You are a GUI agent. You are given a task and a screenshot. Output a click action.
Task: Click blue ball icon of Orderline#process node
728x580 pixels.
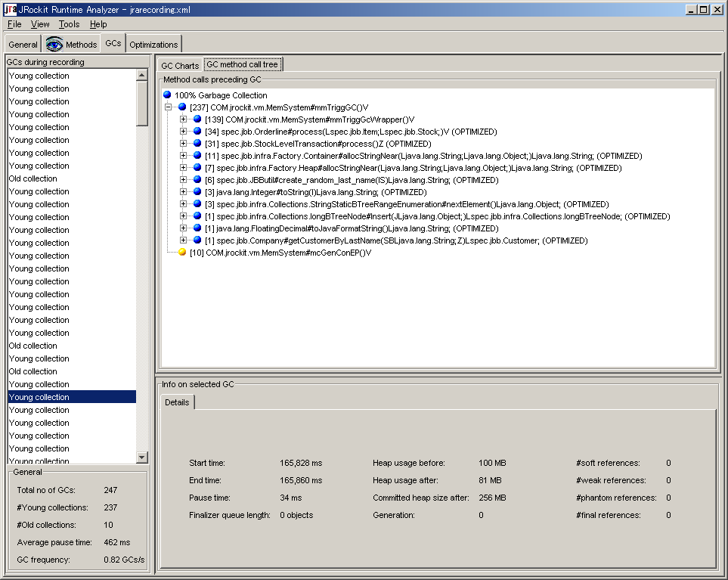[197, 131]
